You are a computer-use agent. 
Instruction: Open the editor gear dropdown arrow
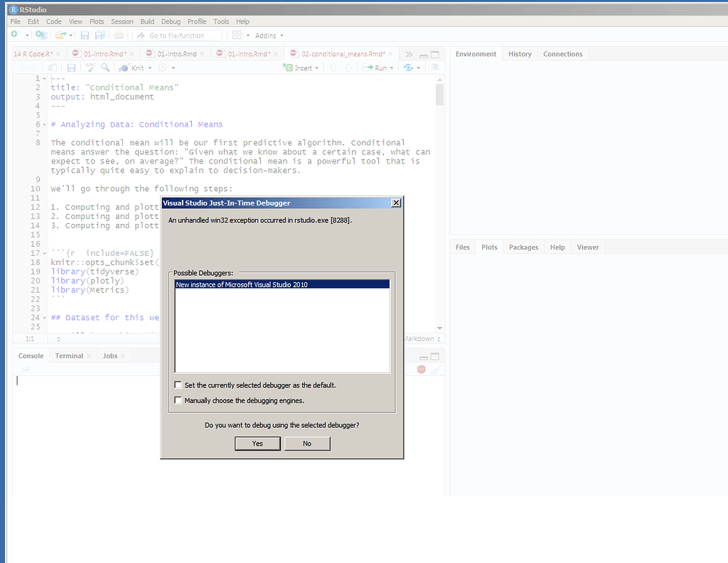point(173,68)
